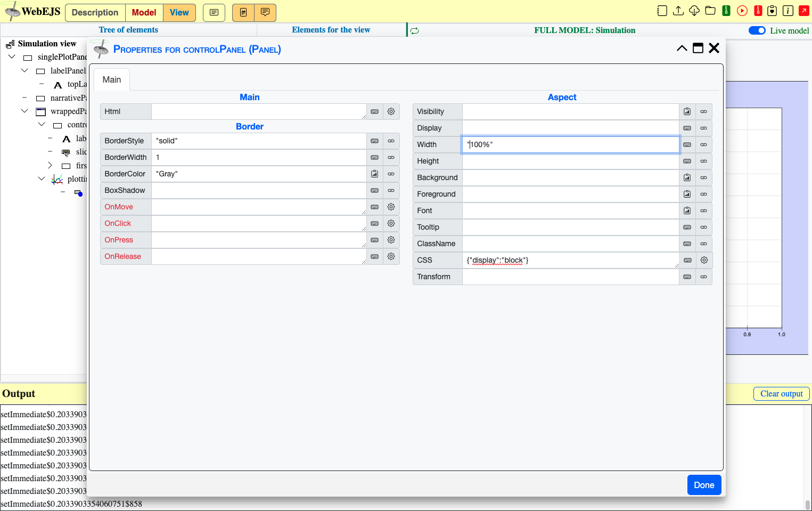Collapse the controlPanel tree node chevron
The width and height of the screenshot is (812, 511).
click(42, 124)
